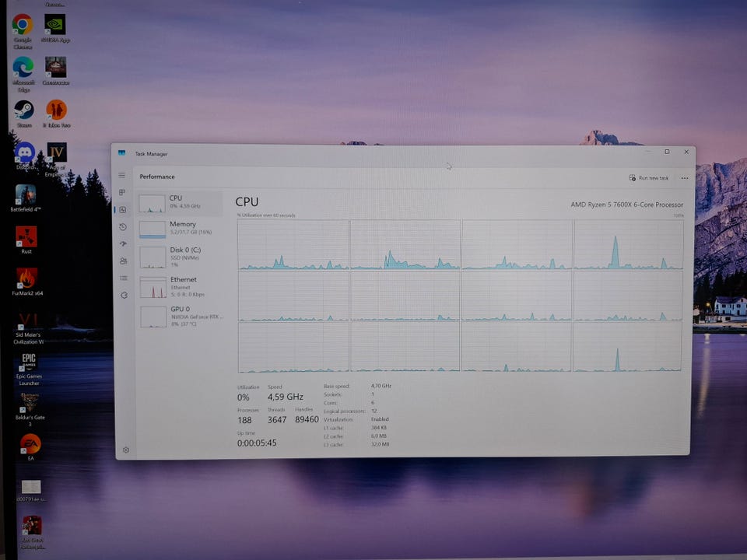Select Sid Meier's Civilization VI desktop icon
This screenshot has width=747, height=560.
pos(29,327)
